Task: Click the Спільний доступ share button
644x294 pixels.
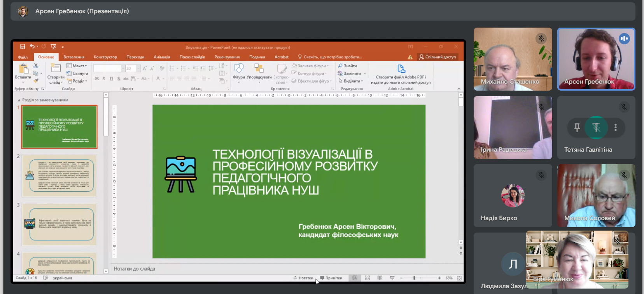Action: 437,57
